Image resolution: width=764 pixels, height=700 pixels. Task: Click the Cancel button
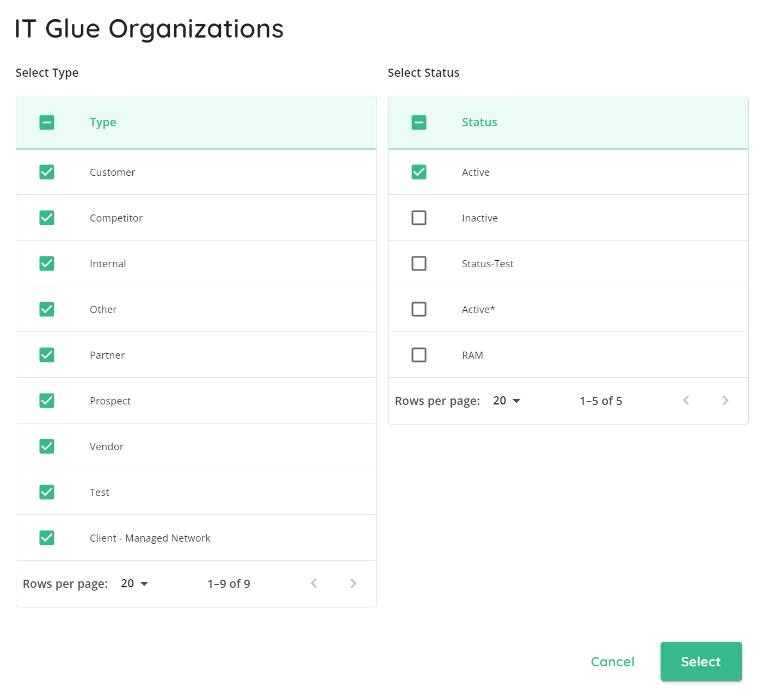(613, 661)
